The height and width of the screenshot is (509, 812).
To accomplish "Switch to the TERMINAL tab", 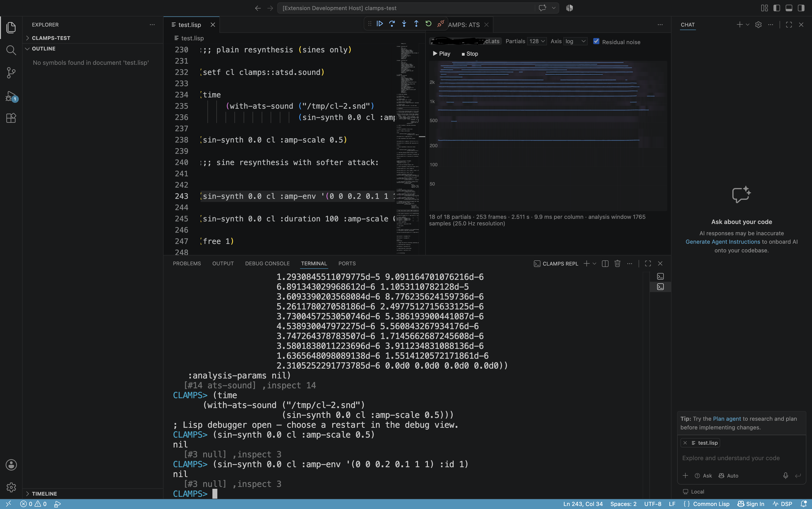I will [x=314, y=264].
